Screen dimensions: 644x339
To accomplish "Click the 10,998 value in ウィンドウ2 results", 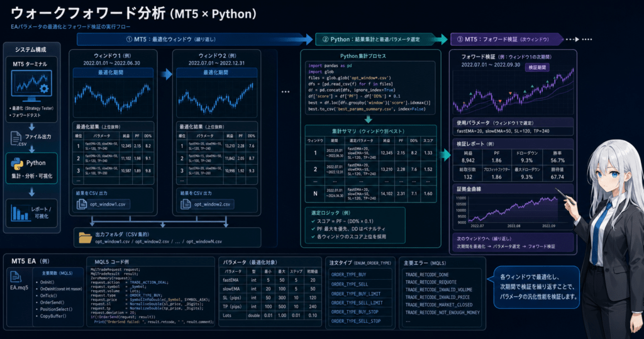I will pos(230,170).
